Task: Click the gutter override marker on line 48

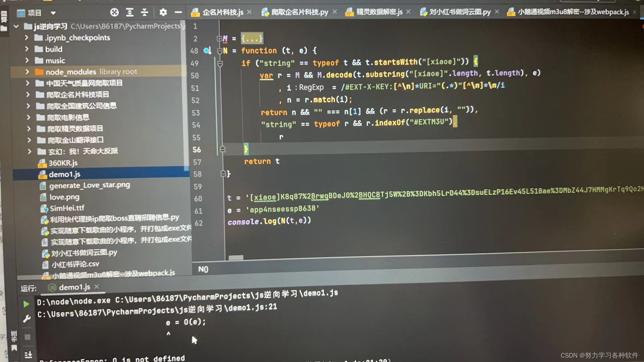Action: pyautogui.click(x=207, y=51)
